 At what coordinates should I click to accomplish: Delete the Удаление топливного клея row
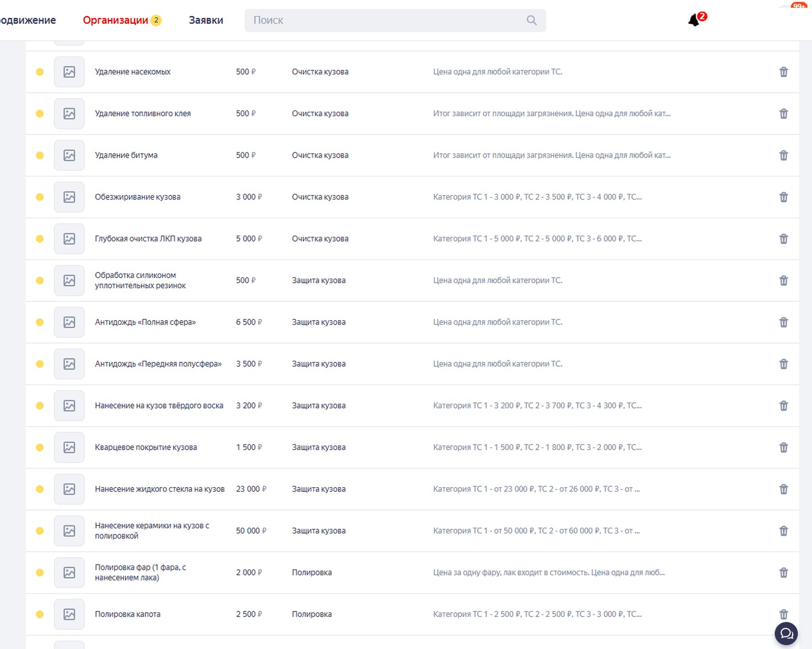(784, 114)
